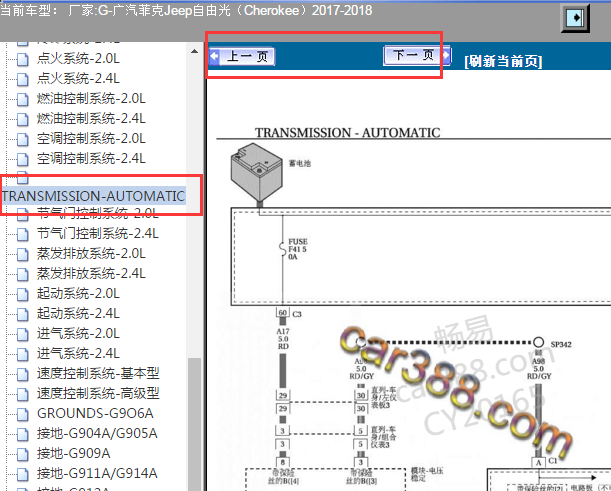611x491 pixels.
Task: Click the 下一页 next page button
Action: [x=417, y=55]
